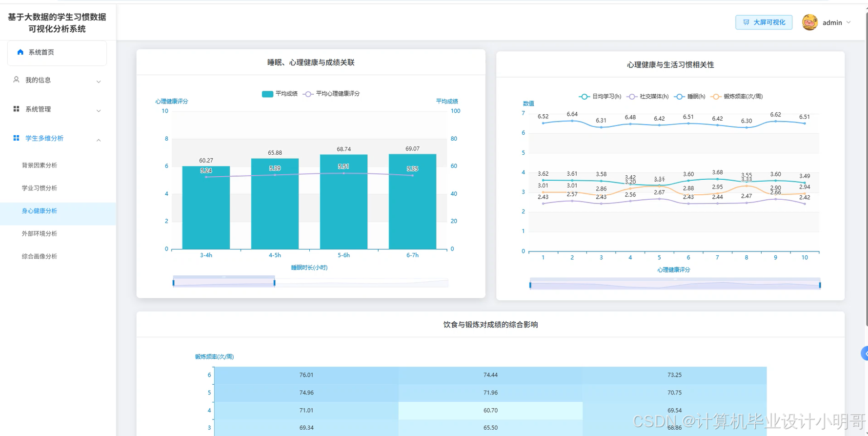
Task: Collapse 学生多维分析 menu chevron
Action: tap(99, 140)
